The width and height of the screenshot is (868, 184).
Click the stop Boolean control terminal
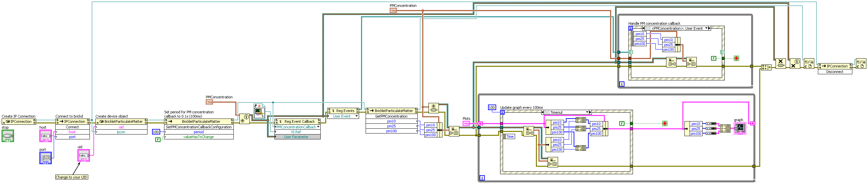[7, 136]
